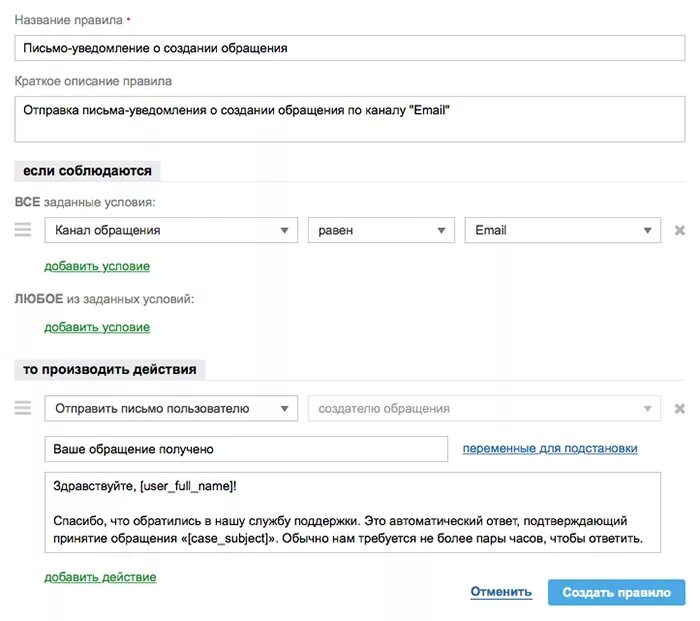This screenshot has height=621, width=700.
Task: Open переменные для подстановки link
Action: (550, 448)
